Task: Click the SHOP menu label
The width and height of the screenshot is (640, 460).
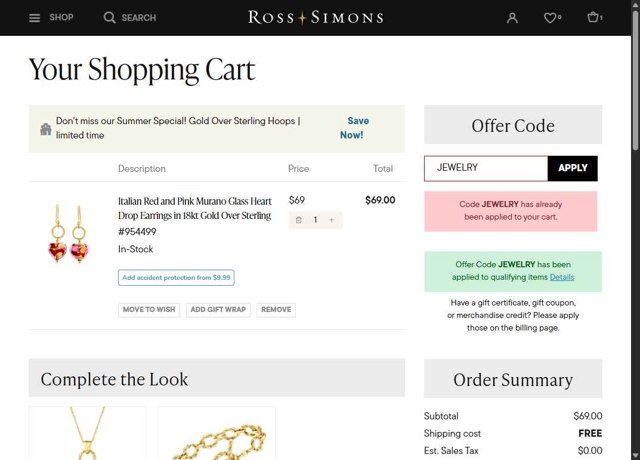Action: click(x=61, y=18)
